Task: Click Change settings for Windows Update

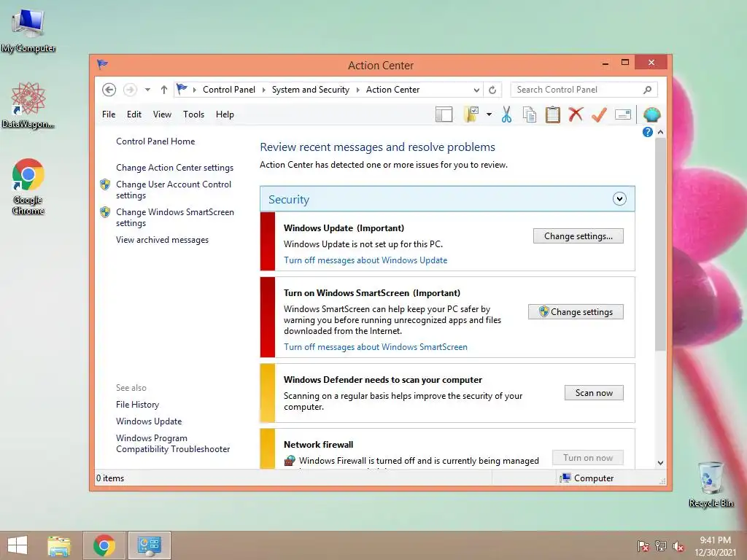Action: pyautogui.click(x=578, y=236)
